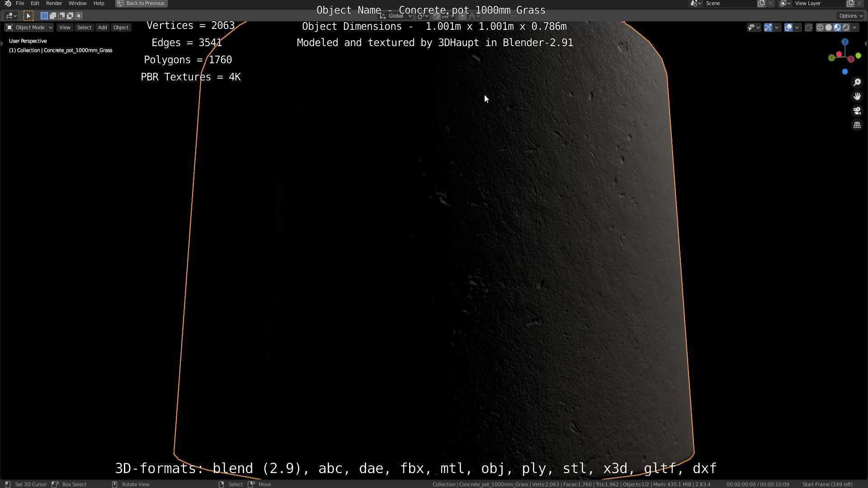Image resolution: width=868 pixels, height=488 pixels.
Task: Enable rendered viewport shading
Action: 846,28
